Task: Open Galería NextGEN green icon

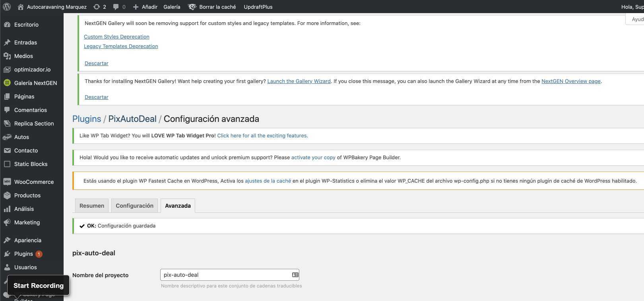Action: [7, 83]
